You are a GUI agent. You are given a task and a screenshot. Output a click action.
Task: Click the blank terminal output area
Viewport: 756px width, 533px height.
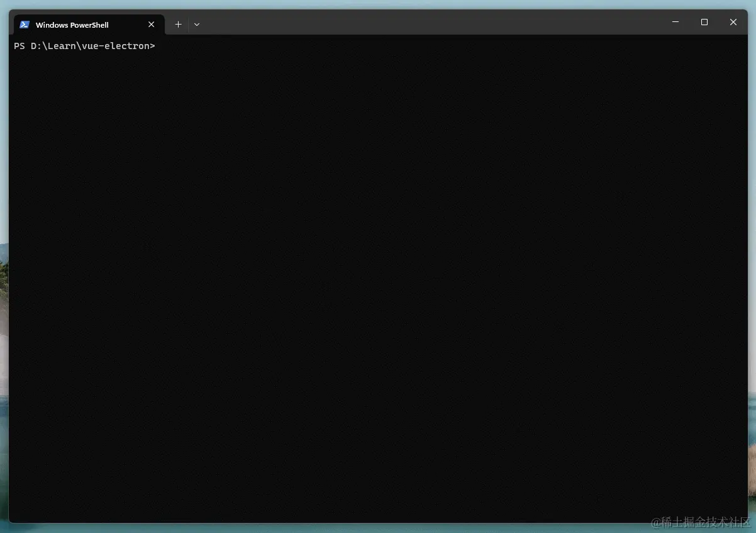tap(377, 283)
